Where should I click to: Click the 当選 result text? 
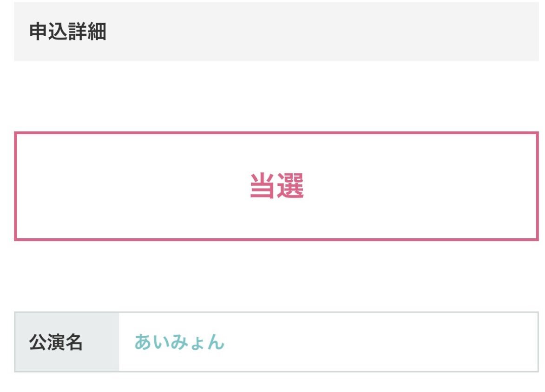coord(276,186)
